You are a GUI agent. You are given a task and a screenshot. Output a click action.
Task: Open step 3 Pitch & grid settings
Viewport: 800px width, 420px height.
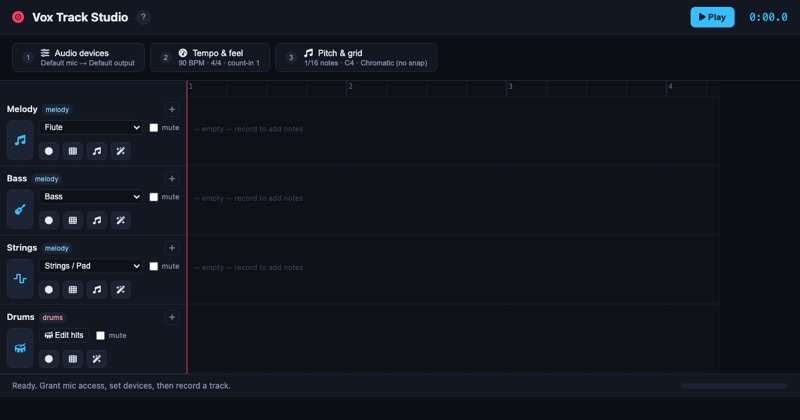pos(356,58)
